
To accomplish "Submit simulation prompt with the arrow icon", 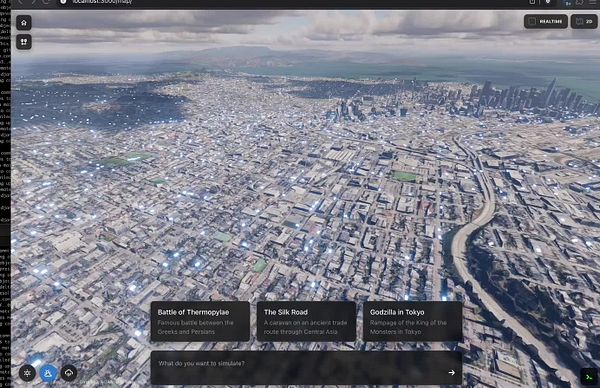I will tap(452, 372).
